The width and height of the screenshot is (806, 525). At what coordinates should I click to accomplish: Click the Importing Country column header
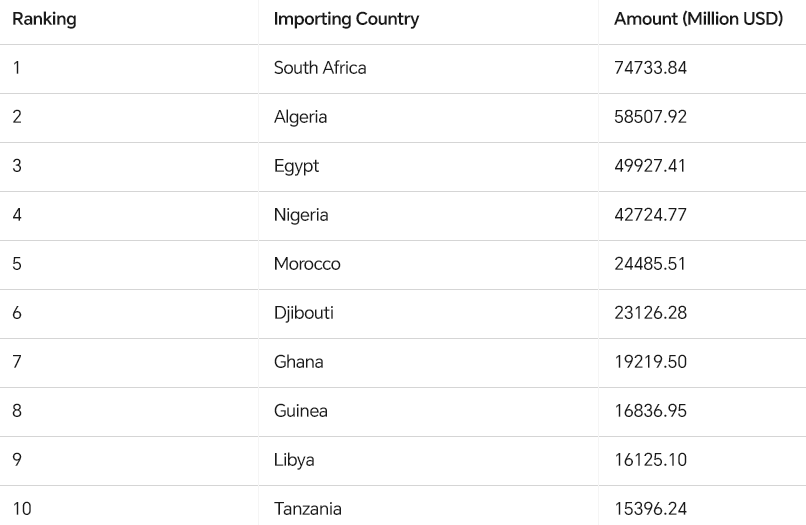click(346, 19)
